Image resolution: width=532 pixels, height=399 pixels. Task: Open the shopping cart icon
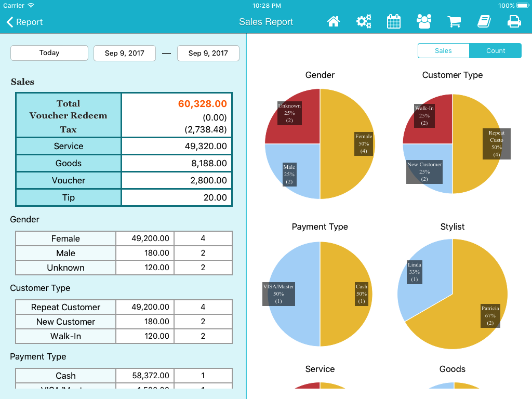[x=455, y=22]
